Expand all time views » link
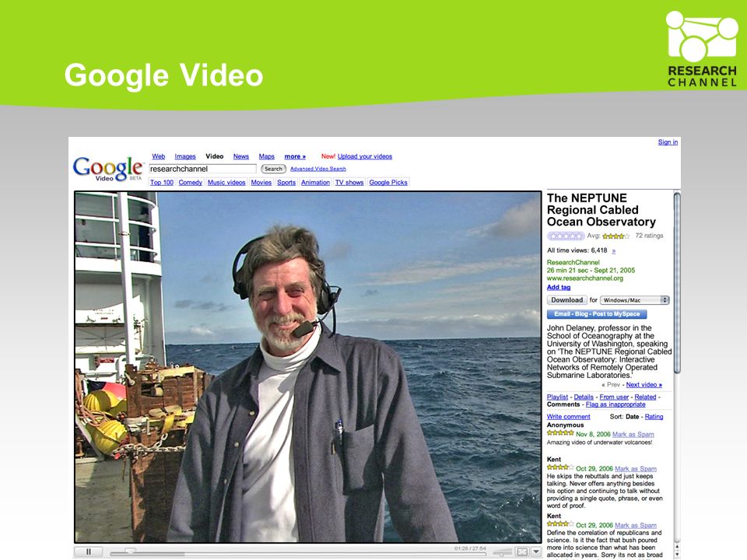 click(614, 251)
